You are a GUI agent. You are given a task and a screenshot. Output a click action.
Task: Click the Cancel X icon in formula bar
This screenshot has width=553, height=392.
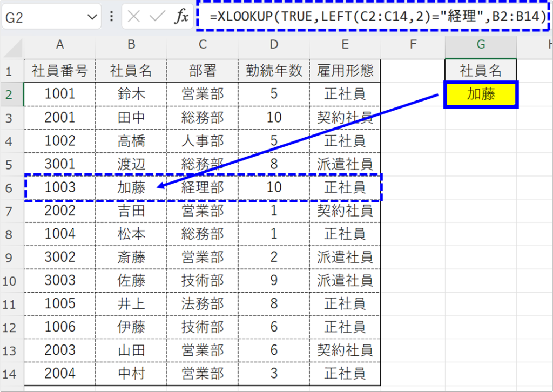134,17
